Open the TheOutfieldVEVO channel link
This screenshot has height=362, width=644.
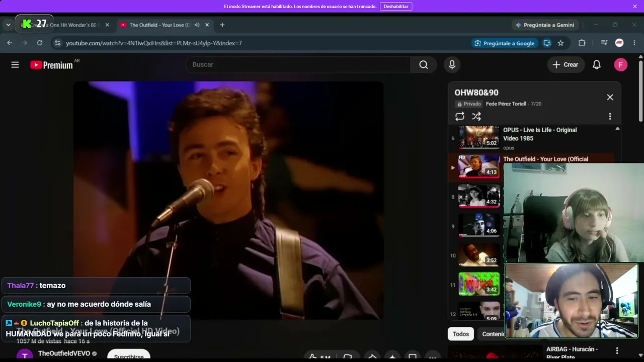(x=64, y=353)
